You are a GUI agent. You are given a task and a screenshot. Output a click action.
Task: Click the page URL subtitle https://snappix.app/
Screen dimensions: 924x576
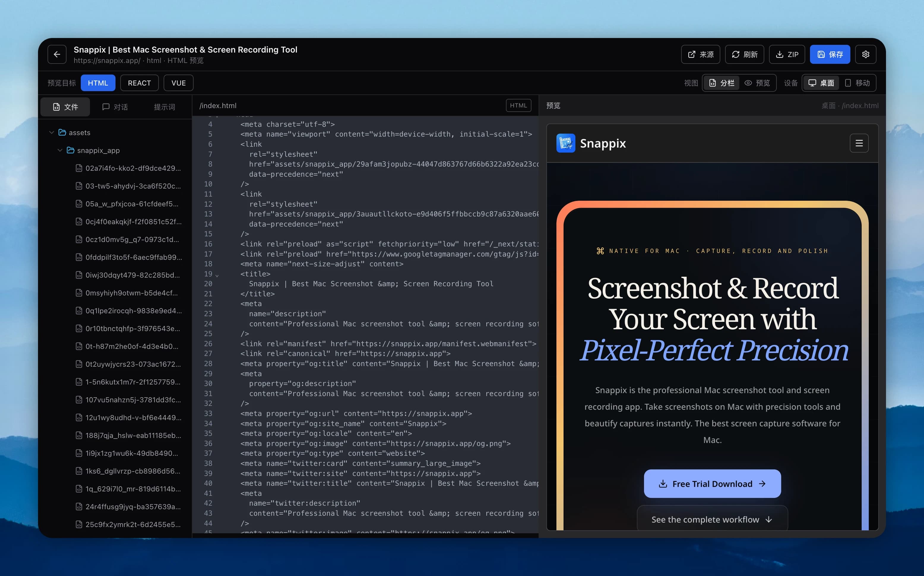tap(107, 61)
